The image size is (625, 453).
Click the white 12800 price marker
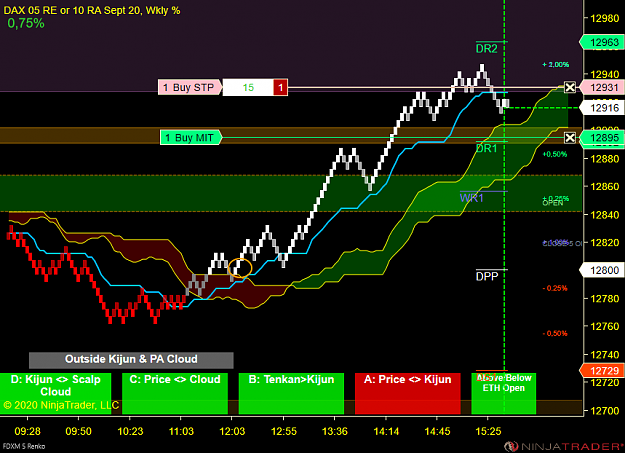[x=601, y=270]
